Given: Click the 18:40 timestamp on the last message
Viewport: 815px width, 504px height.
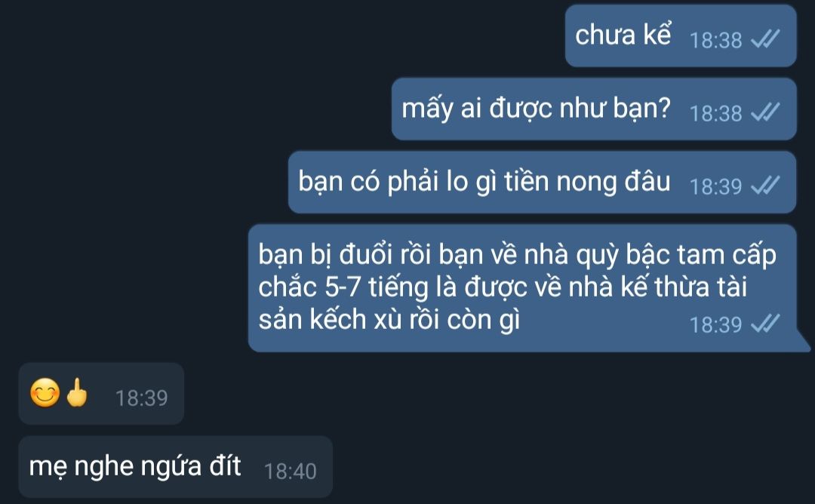Looking at the screenshot, I should pyautogui.click(x=290, y=472).
